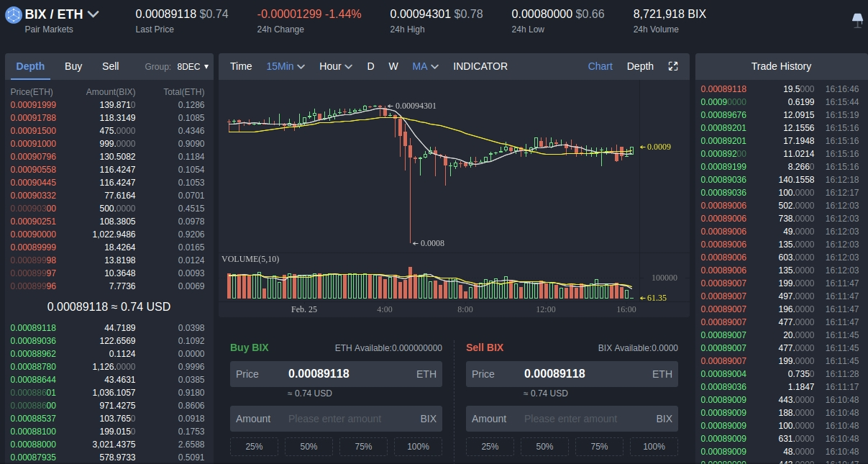
Task: Focus the Buy BIX Price field
Action: tap(336, 374)
